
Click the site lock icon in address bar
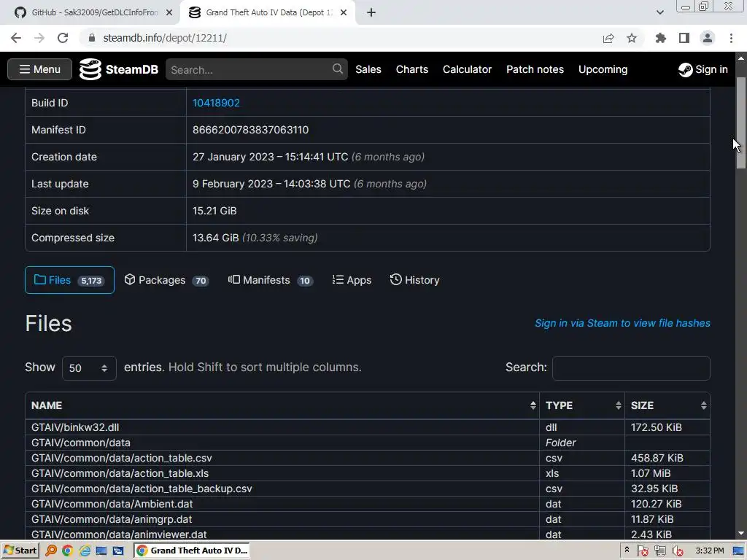coord(92,38)
